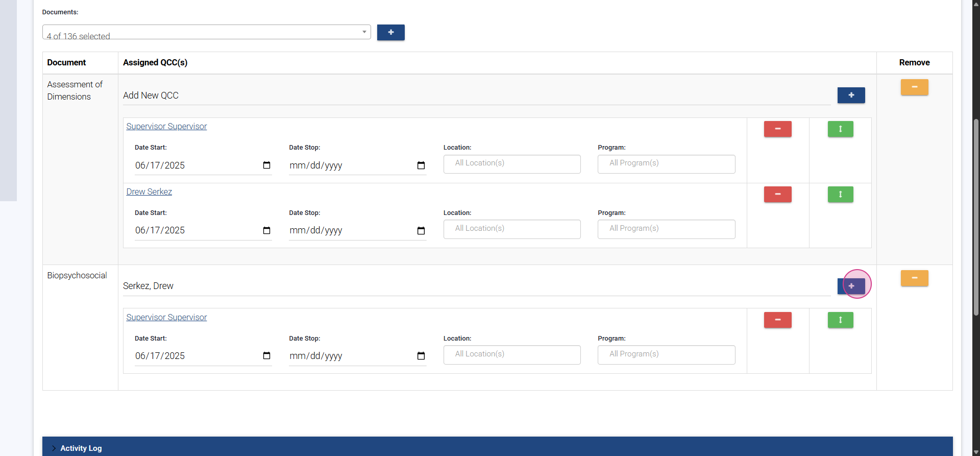This screenshot has width=980, height=456.
Task: Open Program dropdown under Biopsychosocial Supervisor
Action: (666, 354)
